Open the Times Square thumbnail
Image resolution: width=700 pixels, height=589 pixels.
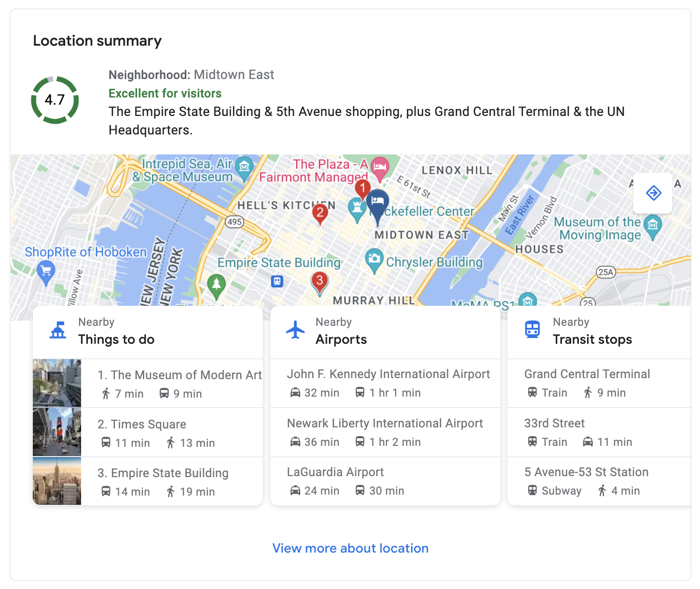[57, 432]
